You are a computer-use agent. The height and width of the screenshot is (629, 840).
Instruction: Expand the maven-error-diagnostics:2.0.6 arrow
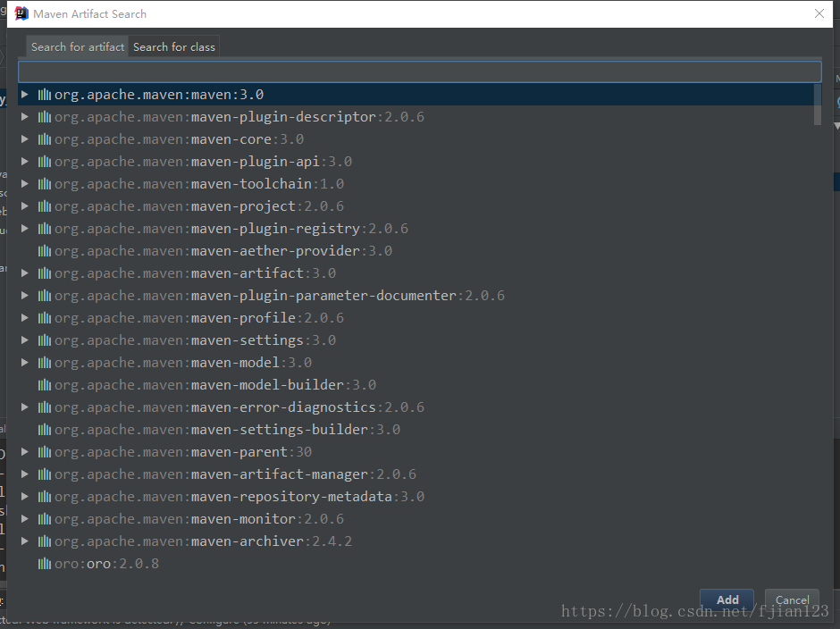(25, 407)
